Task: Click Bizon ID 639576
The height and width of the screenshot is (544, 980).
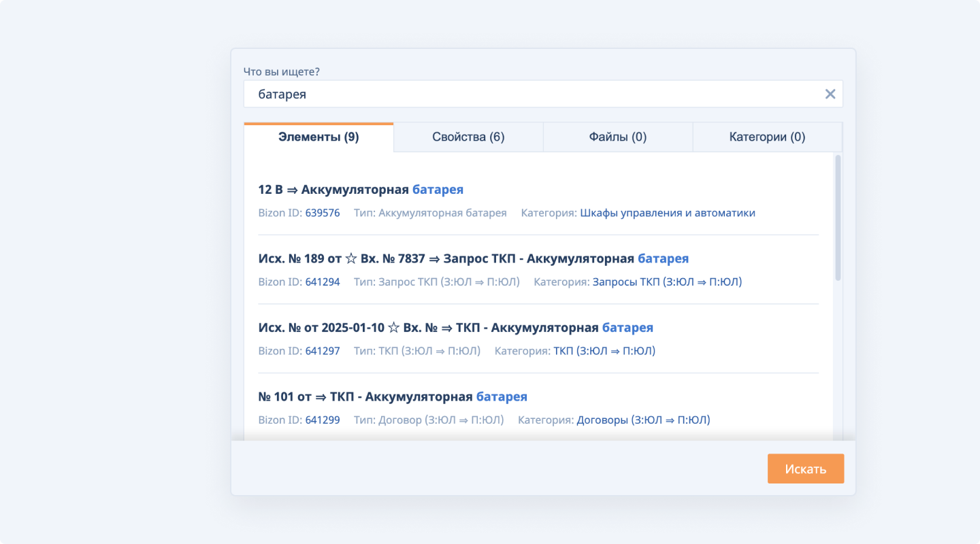Action: (x=322, y=213)
